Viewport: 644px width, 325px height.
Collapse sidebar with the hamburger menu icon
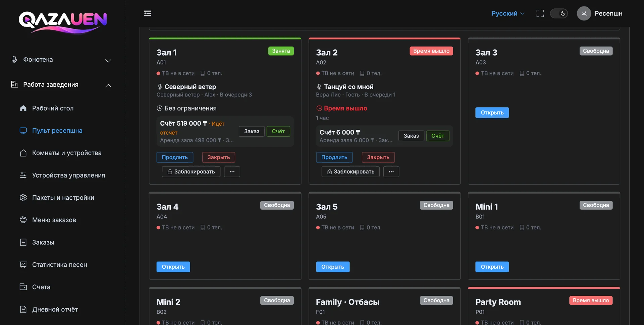[x=148, y=13]
